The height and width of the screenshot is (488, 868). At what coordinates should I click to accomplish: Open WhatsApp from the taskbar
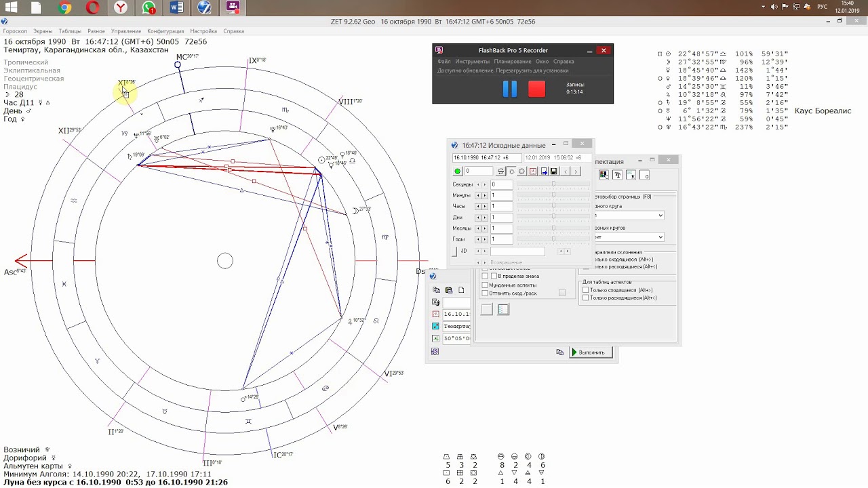click(149, 8)
